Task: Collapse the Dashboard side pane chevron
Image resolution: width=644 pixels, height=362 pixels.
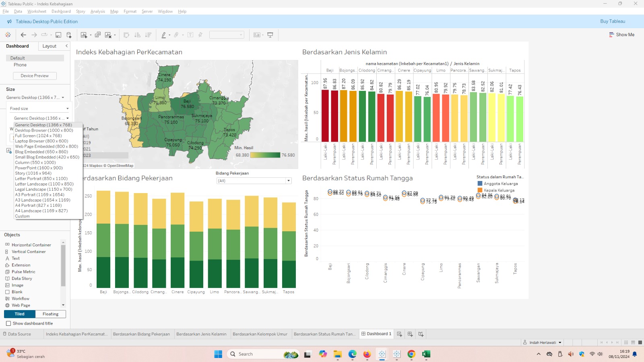Action: pos(67,46)
